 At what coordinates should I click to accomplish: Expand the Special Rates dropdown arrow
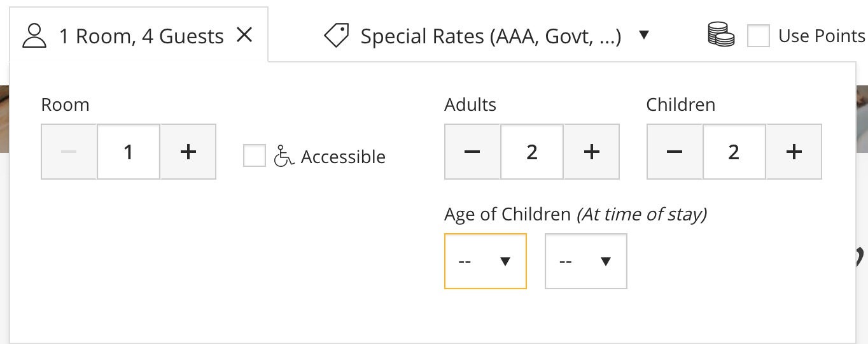644,35
